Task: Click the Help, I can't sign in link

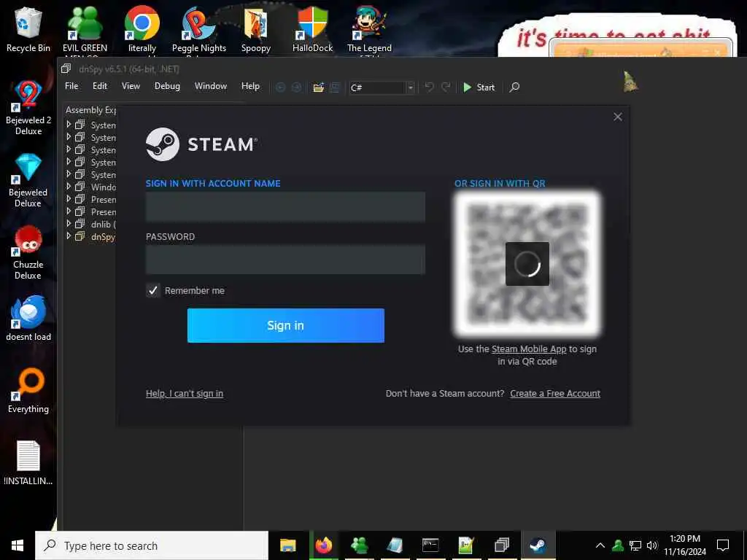Action: (185, 393)
